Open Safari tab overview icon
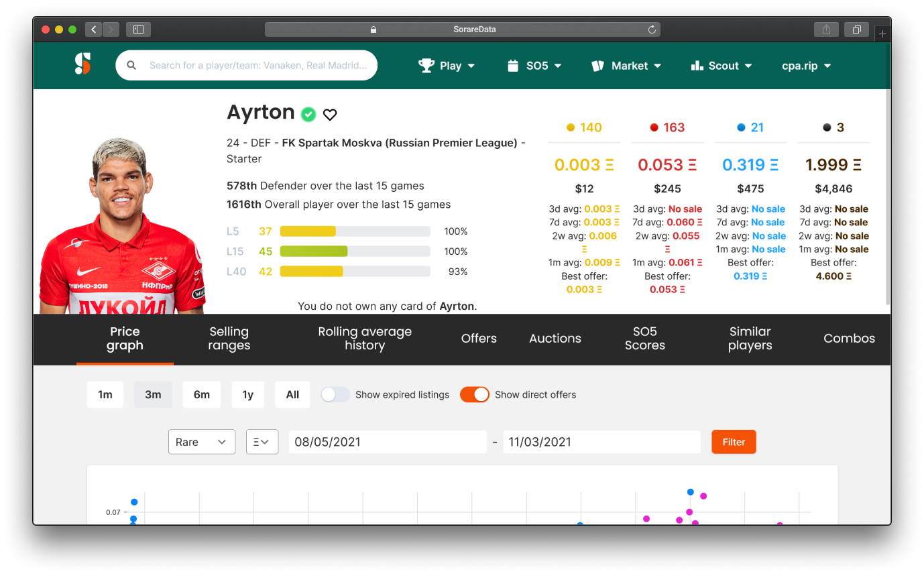The width and height of the screenshot is (924, 574). click(856, 30)
